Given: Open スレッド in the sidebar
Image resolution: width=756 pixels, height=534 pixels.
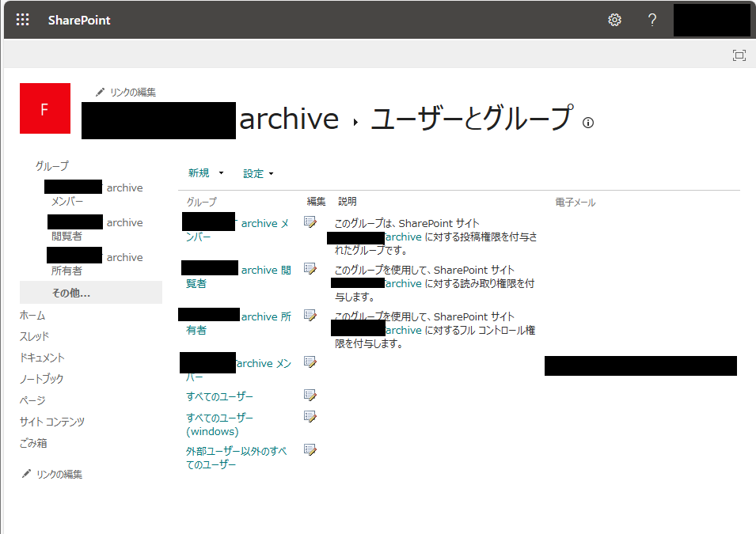Looking at the screenshot, I should [34, 336].
